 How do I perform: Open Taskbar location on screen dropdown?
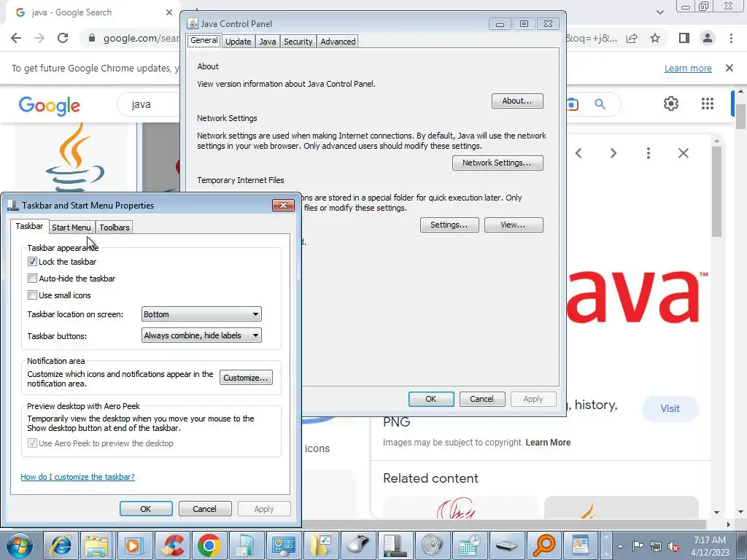(x=201, y=314)
